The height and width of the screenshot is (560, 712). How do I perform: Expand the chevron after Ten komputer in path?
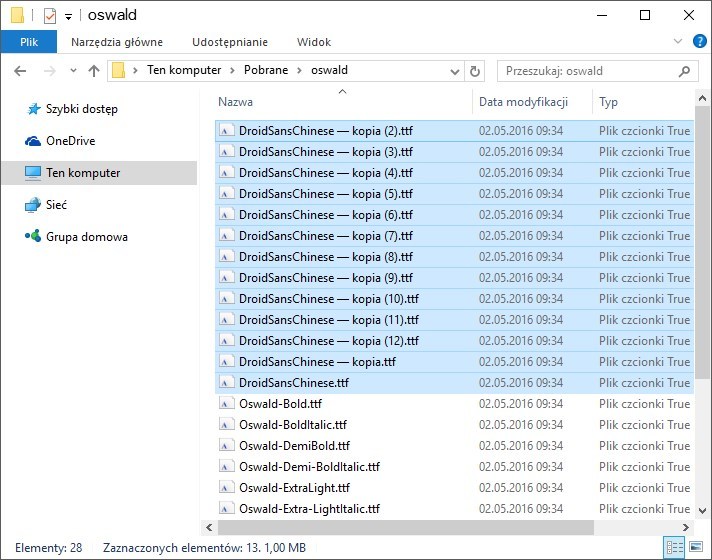pos(232,70)
